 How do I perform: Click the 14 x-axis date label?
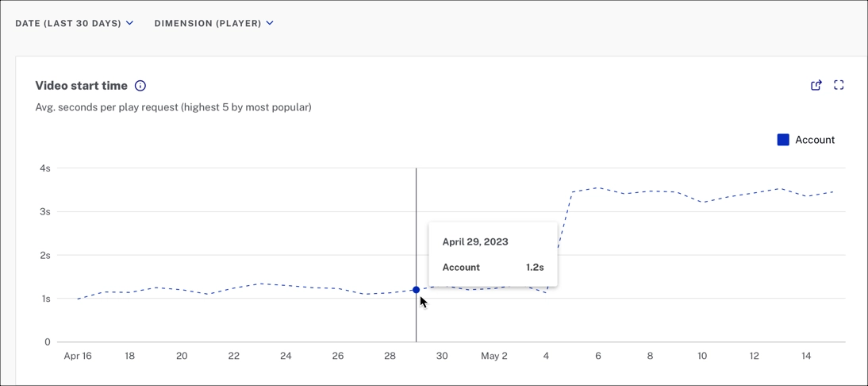point(806,356)
